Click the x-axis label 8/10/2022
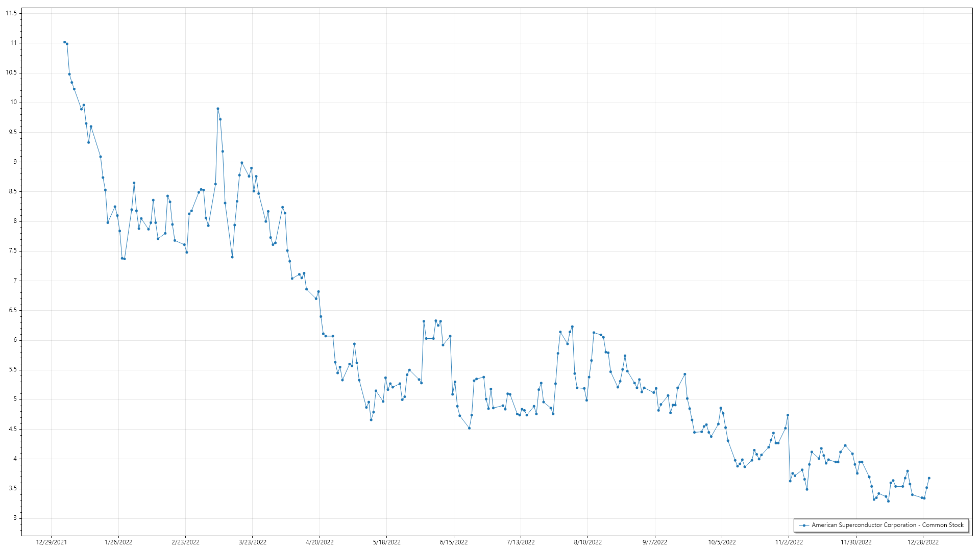The image size is (980, 551). [x=587, y=542]
